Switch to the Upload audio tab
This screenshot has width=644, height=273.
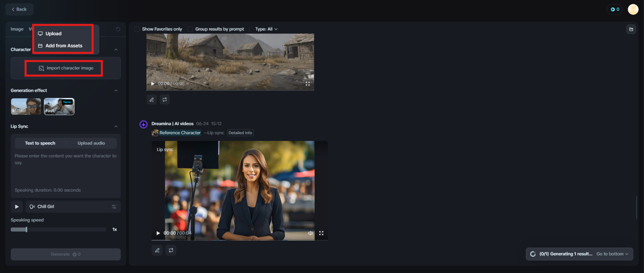[x=91, y=143]
